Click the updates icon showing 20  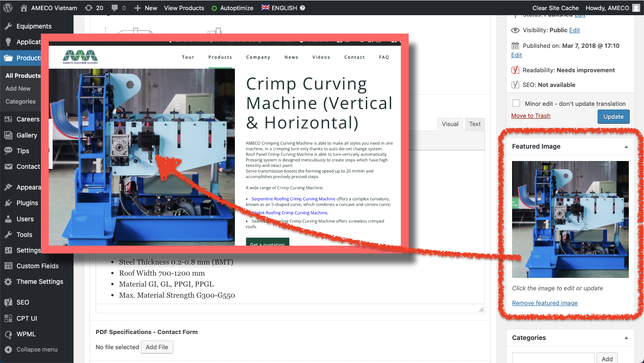89,8
